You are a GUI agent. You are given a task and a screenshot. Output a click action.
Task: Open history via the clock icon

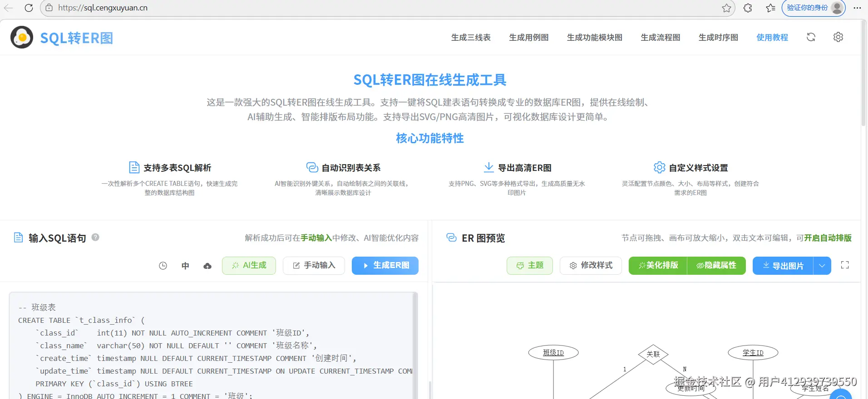pyautogui.click(x=163, y=266)
